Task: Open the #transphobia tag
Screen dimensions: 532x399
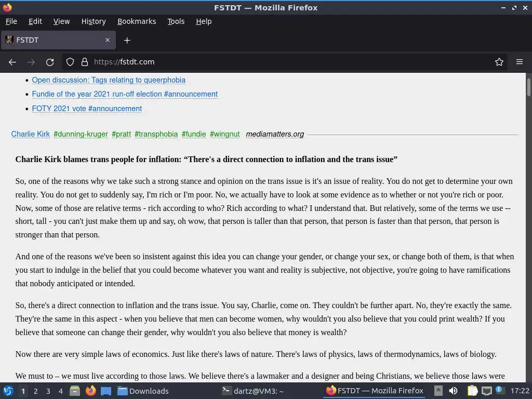Action: click(x=156, y=134)
